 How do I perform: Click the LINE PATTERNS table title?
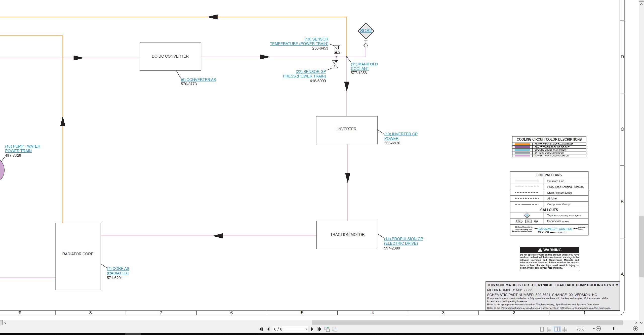pos(549,175)
